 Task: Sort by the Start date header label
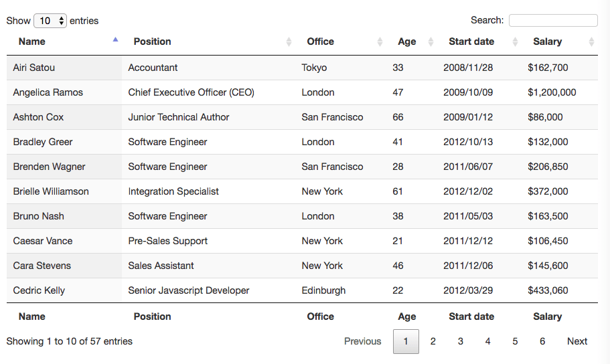[471, 41]
